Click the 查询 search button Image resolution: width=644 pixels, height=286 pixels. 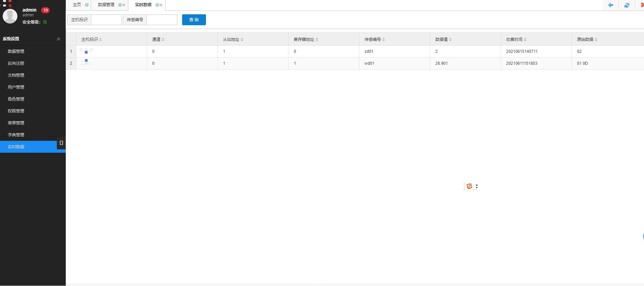tap(194, 20)
